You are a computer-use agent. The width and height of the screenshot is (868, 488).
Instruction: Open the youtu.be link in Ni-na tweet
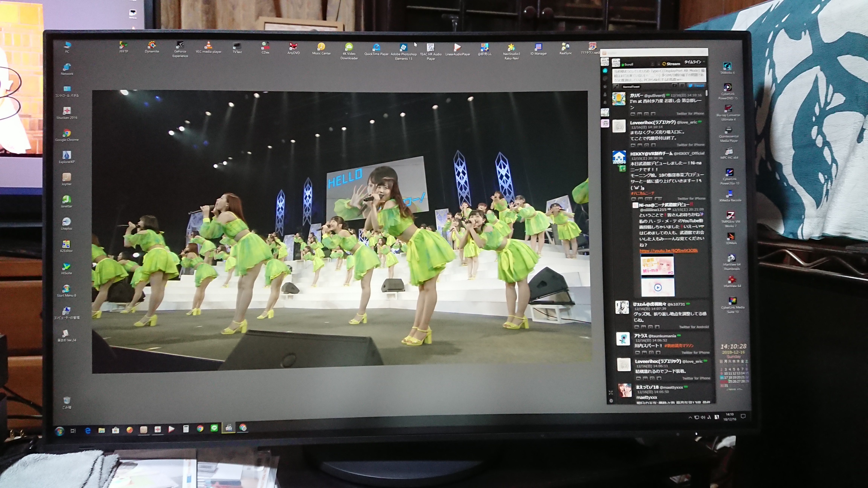(x=669, y=251)
